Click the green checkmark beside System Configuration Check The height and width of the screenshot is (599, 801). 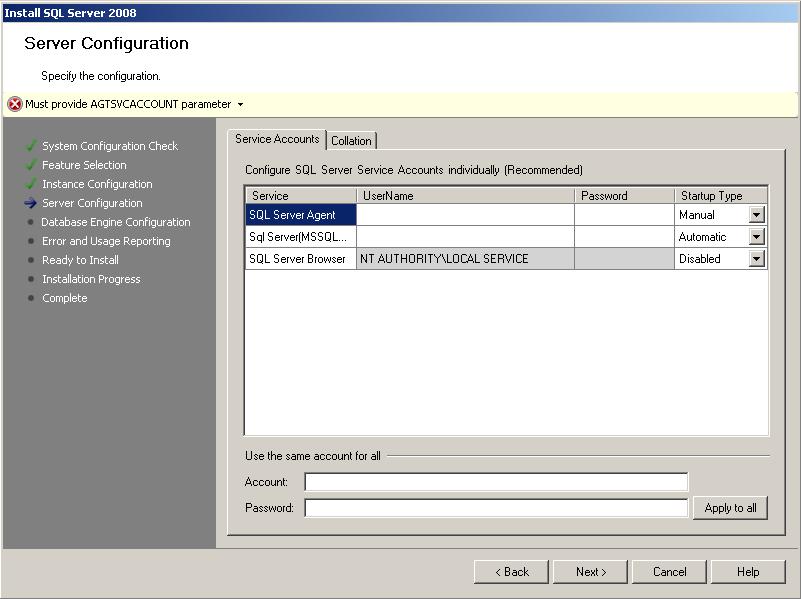(31, 146)
